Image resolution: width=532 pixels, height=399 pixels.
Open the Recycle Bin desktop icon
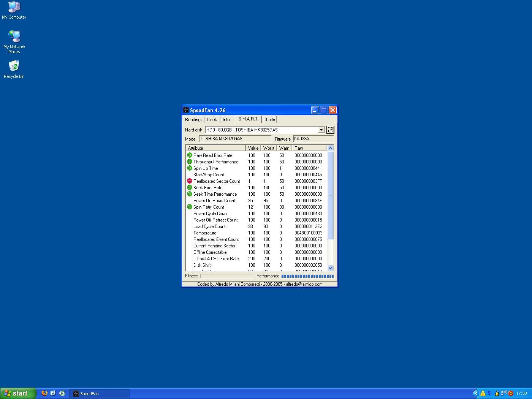point(14,69)
